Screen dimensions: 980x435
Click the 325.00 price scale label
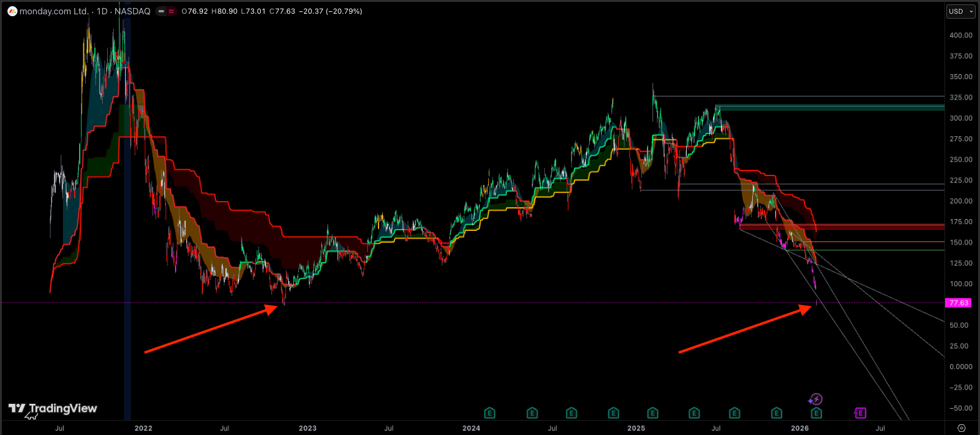(x=961, y=98)
